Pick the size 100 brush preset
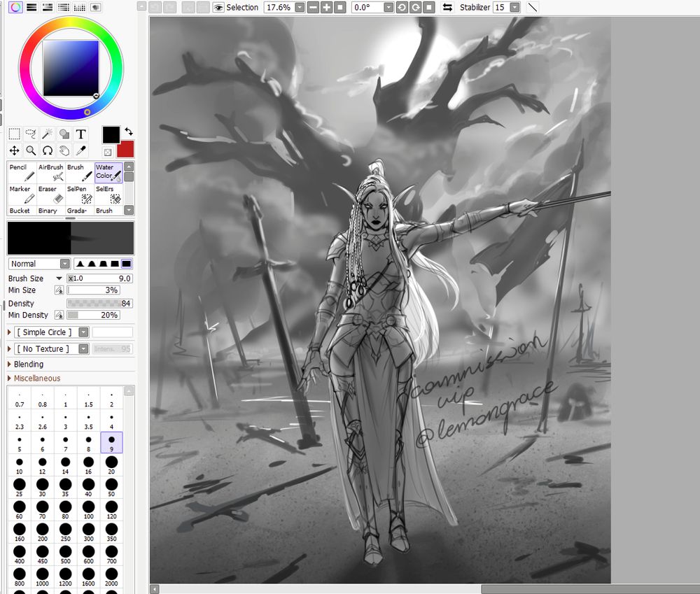 88,509
